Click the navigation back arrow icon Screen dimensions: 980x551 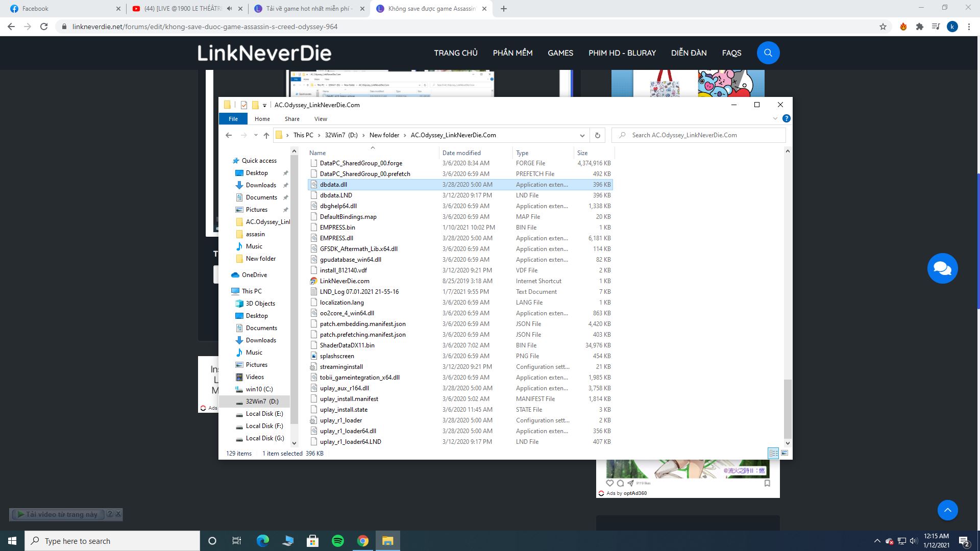[230, 135]
